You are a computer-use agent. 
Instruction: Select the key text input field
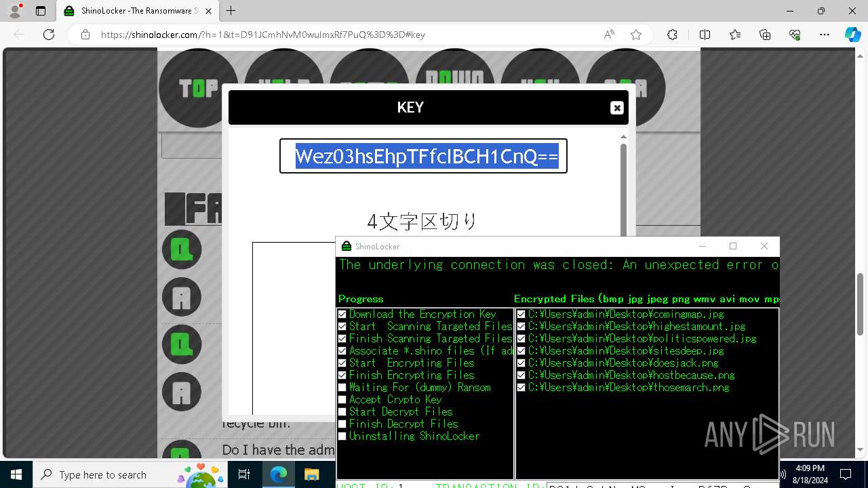click(423, 156)
